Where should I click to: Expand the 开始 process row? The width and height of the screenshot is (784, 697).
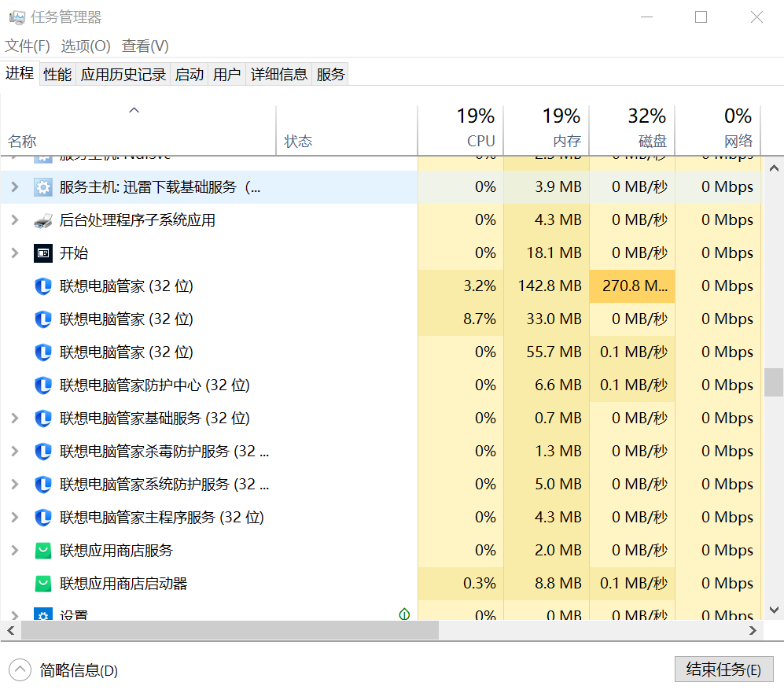click(15, 253)
